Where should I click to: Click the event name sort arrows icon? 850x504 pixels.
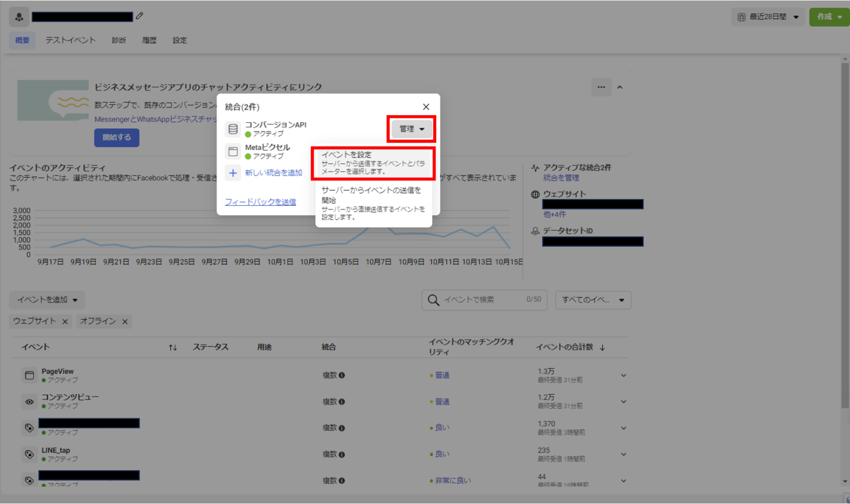[x=173, y=347]
